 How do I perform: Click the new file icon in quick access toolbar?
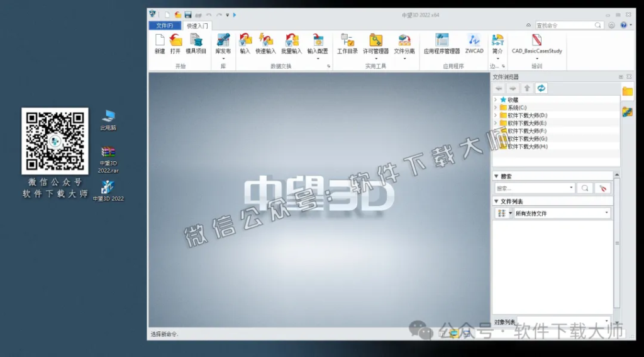[167, 15]
